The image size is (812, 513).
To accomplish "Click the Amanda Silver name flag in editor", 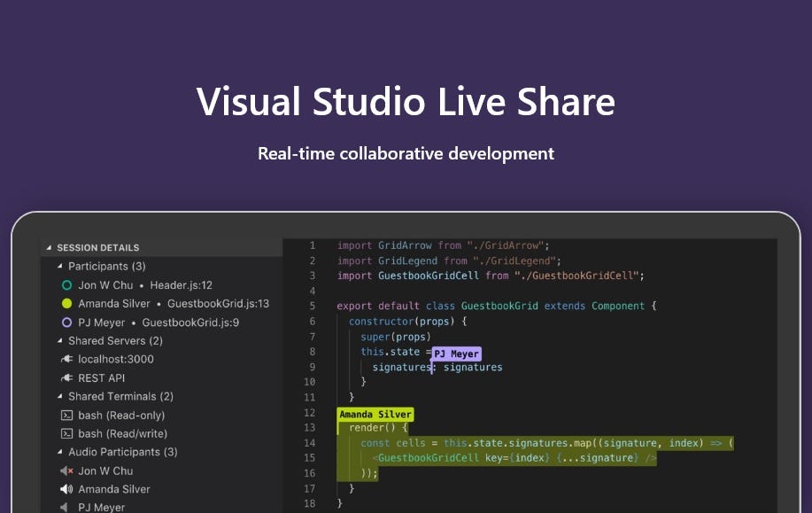I will point(375,414).
